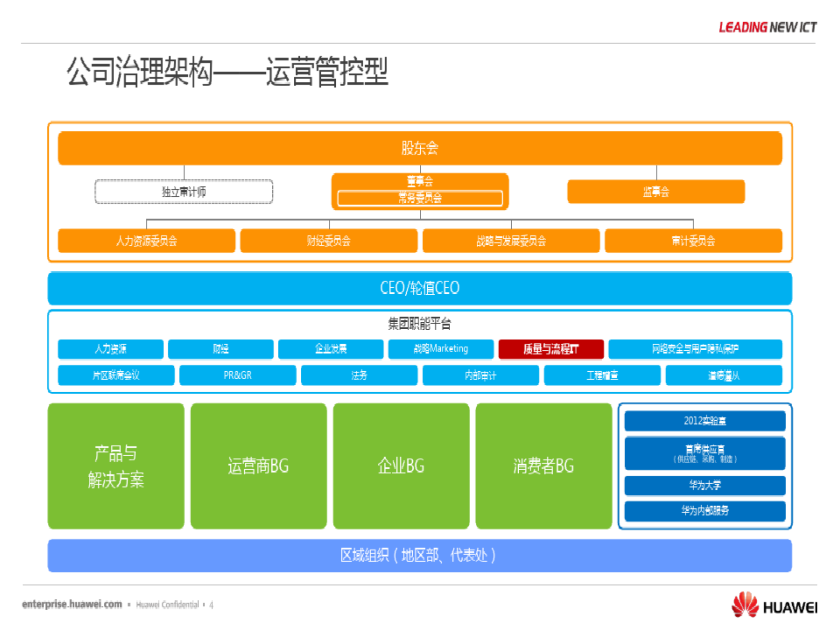Click the 首席供应官 block
The image size is (840, 630).
[704, 453]
